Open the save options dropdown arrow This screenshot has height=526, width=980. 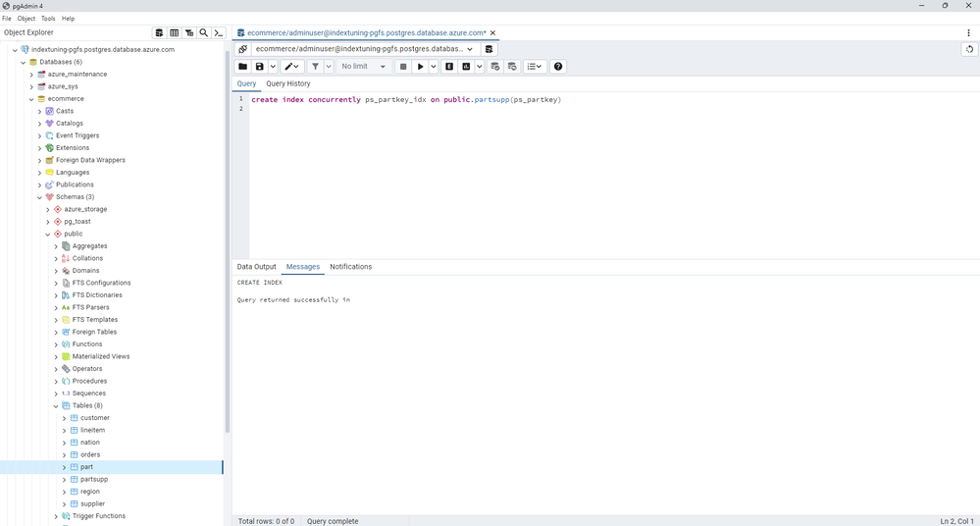click(273, 67)
